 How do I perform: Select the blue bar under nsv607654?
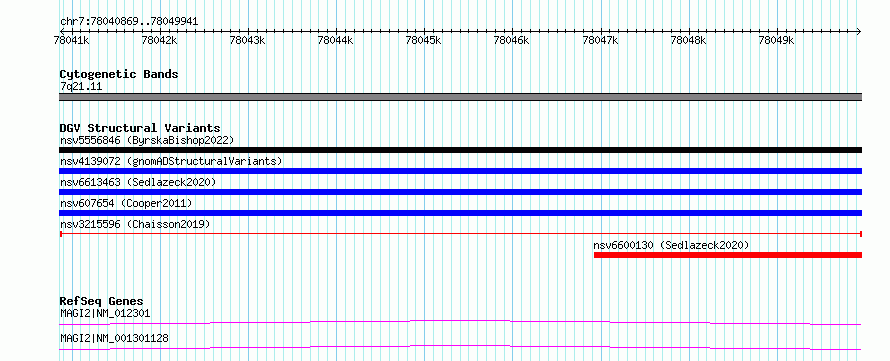coord(460,213)
